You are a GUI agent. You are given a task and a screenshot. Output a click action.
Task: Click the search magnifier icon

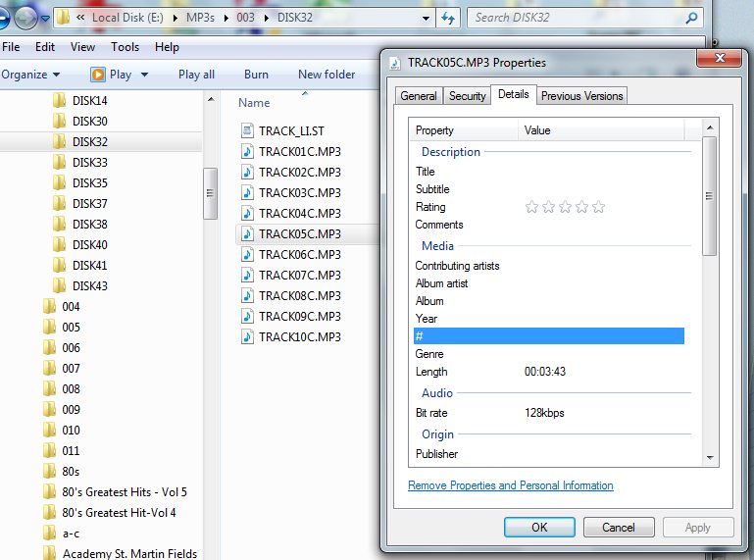691,18
